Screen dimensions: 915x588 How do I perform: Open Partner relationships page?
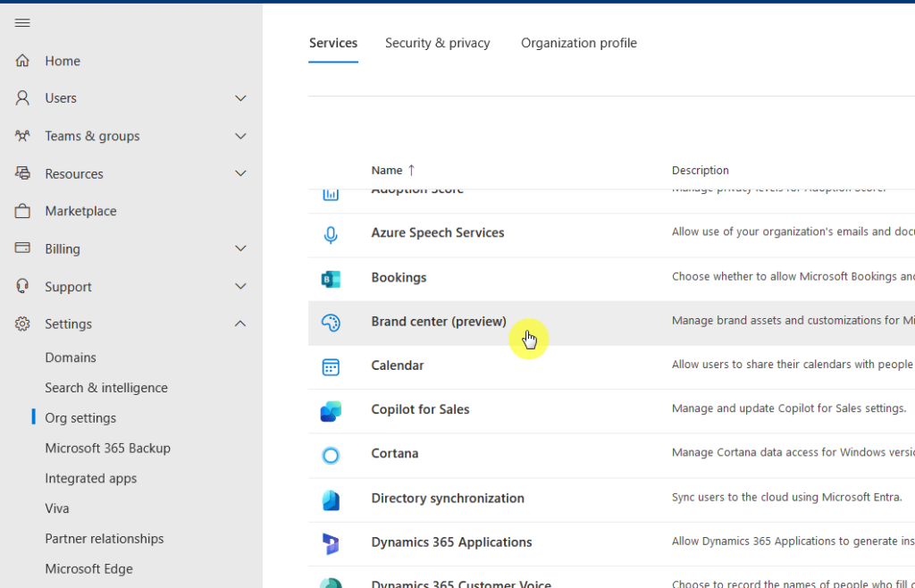[105, 539]
